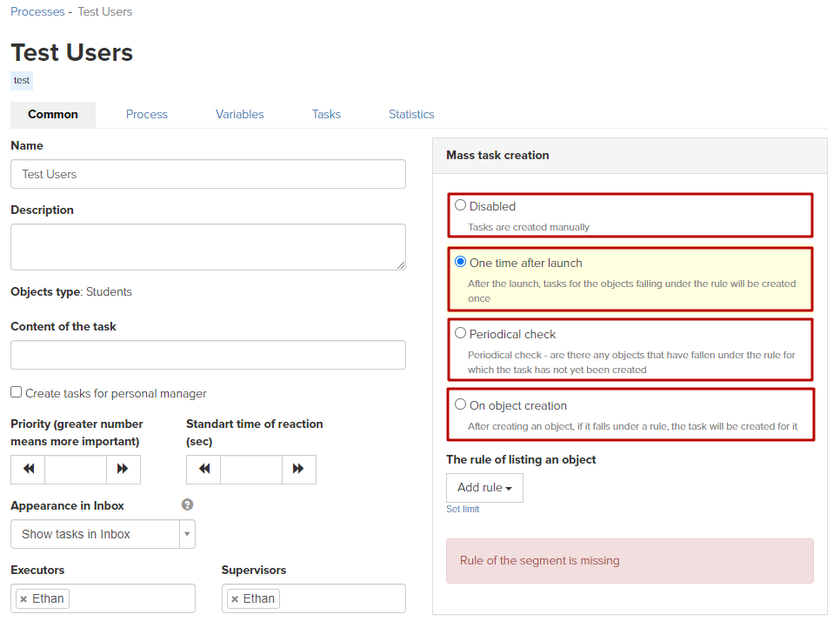The height and width of the screenshot is (621, 840).
Task: Click the Set limit link
Action: pos(463,509)
